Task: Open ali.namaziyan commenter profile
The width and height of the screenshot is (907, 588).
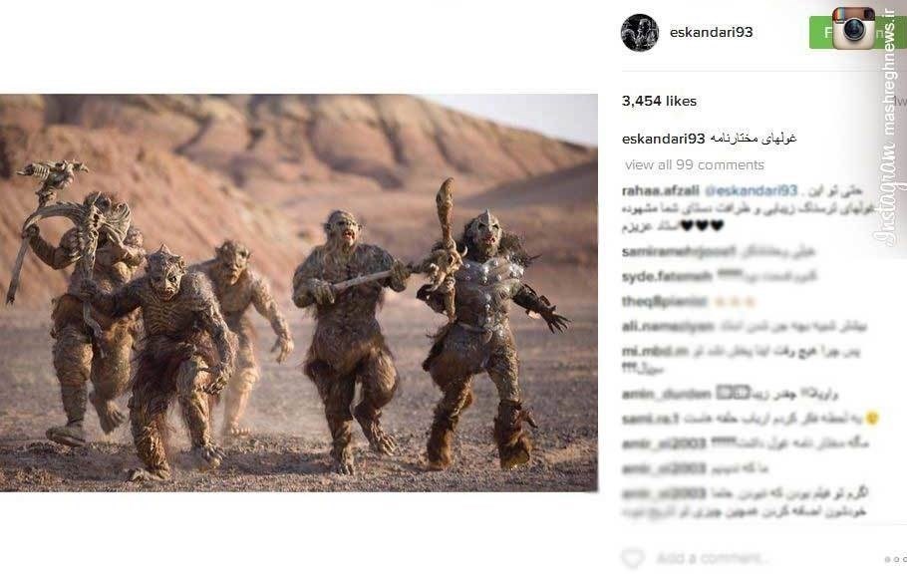Action: (x=668, y=327)
